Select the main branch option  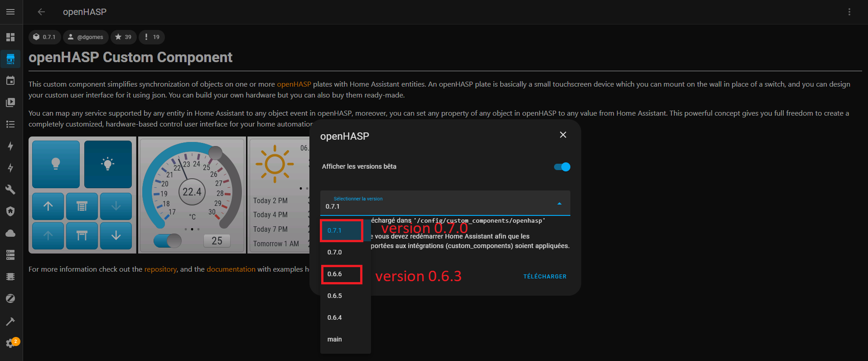(x=346, y=339)
